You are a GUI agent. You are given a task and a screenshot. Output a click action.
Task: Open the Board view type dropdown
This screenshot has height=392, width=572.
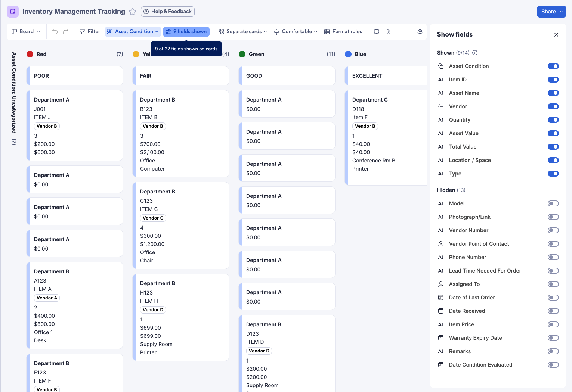pyautogui.click(x=25, y=31)
